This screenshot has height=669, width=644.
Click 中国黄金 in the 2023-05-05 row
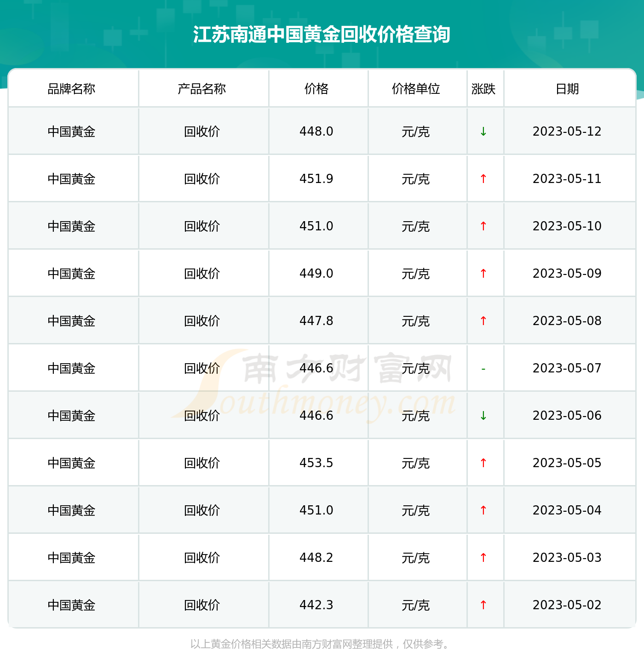point(71,463)
